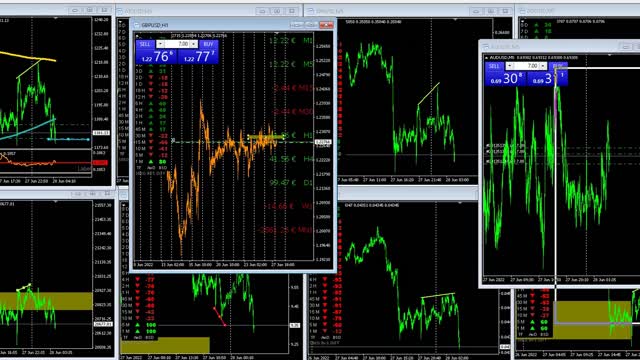Viewport: 640px width, 360px height.
Task: Click the GBPUSD sell price 1.22 76
Action: [156, 56]
